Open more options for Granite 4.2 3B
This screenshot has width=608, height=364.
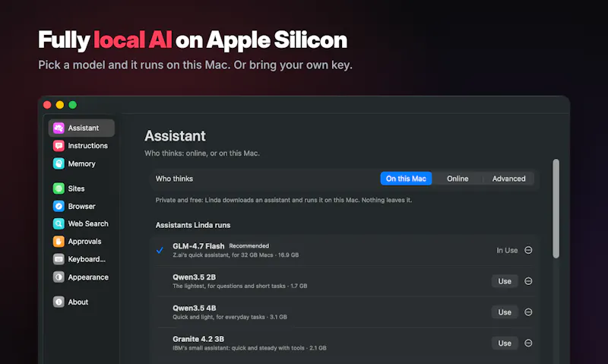coord(528,343)
